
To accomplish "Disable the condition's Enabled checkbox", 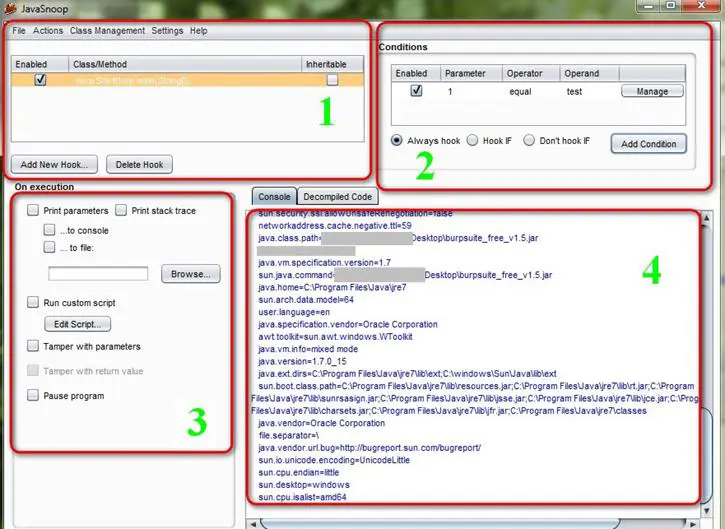I will [x=416, y=91].
